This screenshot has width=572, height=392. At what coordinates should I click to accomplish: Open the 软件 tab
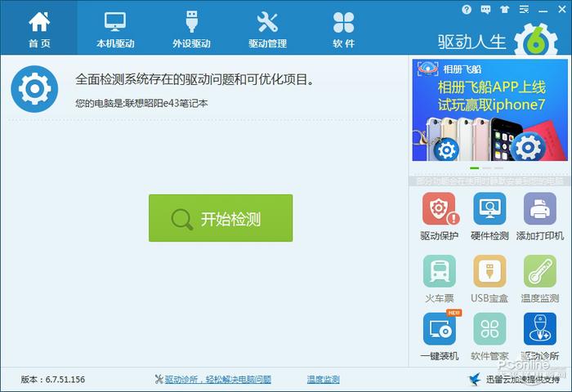(x=344, y=28)
